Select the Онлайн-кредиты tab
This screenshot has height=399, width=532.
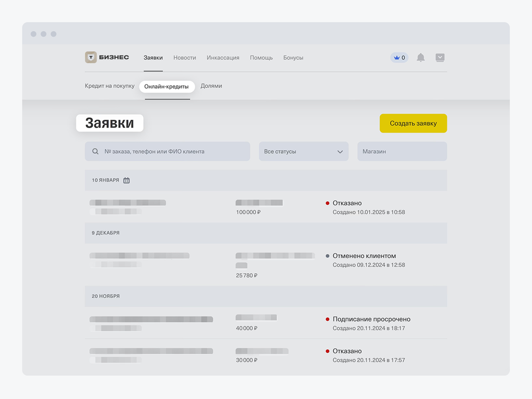click(167, 87)
